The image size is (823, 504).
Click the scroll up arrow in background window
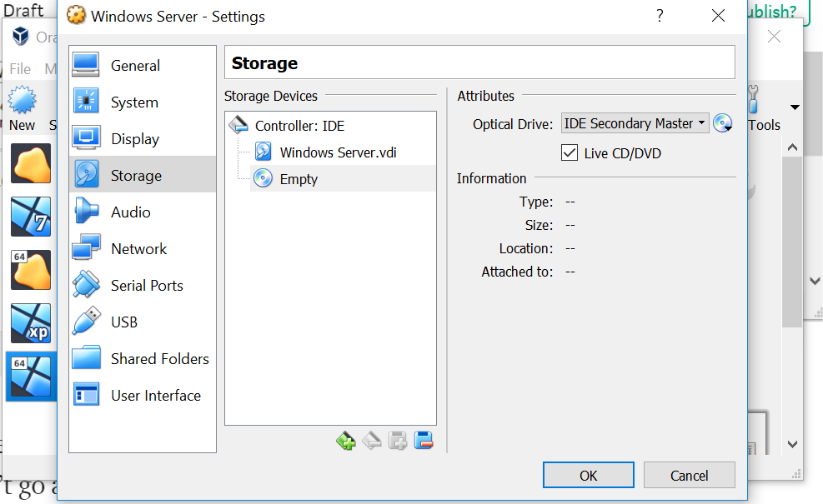pos(792,147)
